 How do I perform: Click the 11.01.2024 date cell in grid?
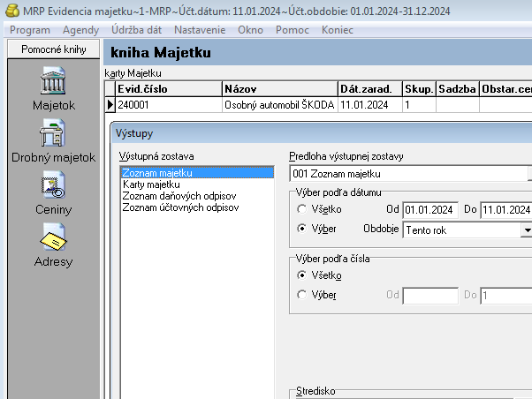coord(370,105)
